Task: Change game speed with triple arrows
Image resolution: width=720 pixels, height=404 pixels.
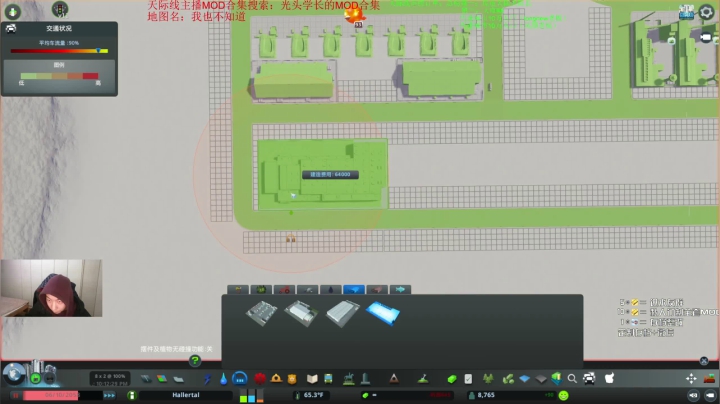Action: [x=109, y=395]
